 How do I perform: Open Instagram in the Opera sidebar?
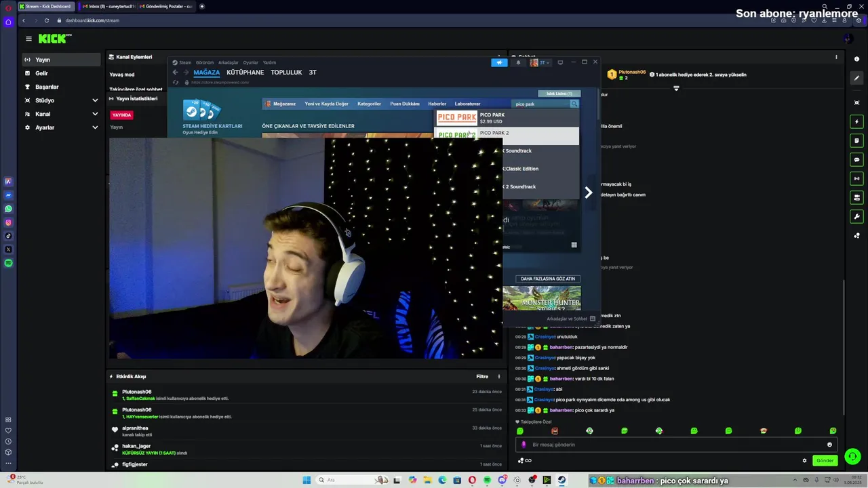(8, 222)
